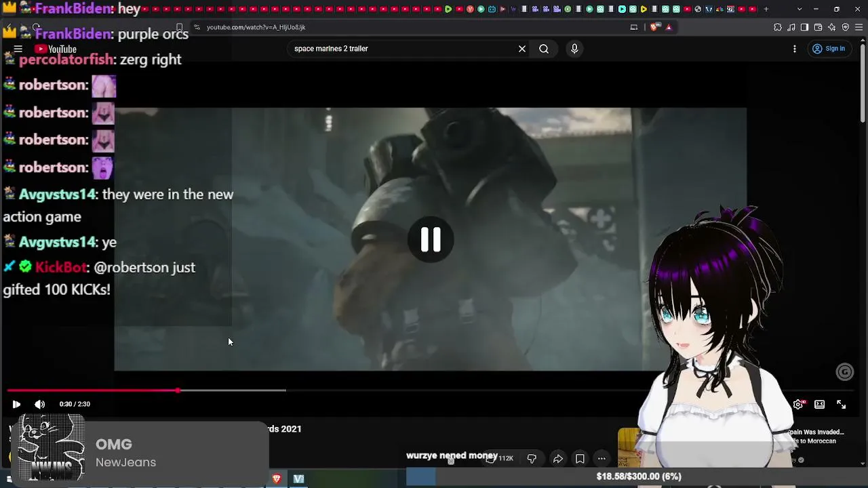Clear the YouTube search box text
Screen dimensions: 868x488
[x=522, y=49]
